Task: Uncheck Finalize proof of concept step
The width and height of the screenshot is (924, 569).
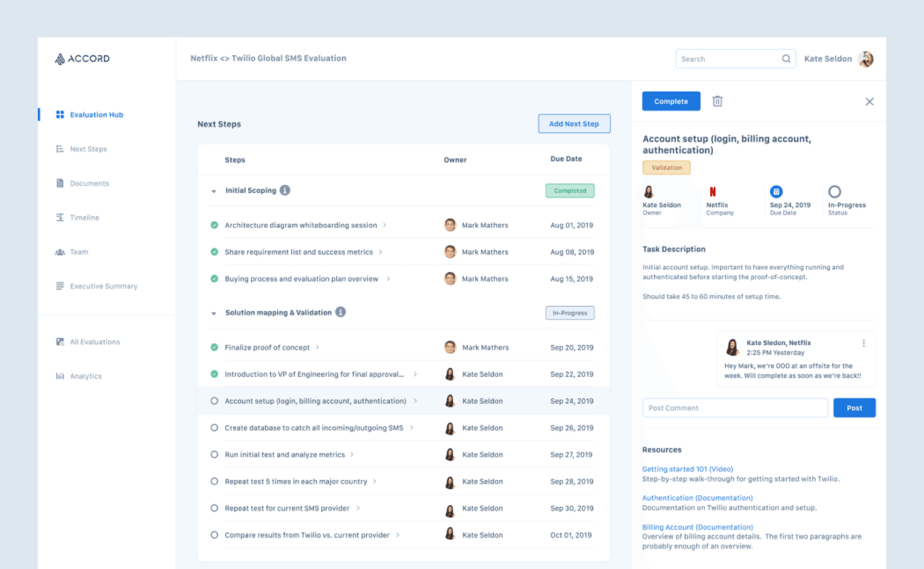Action: point(214,347)
